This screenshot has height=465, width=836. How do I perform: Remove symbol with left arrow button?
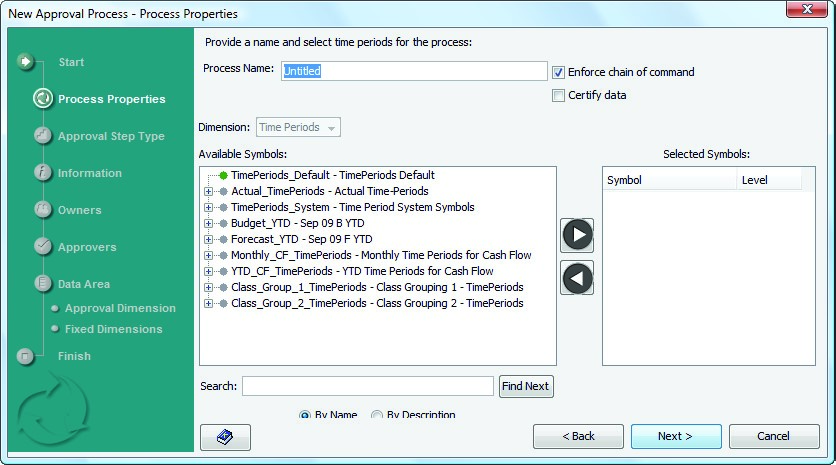[x=577, y=278]
